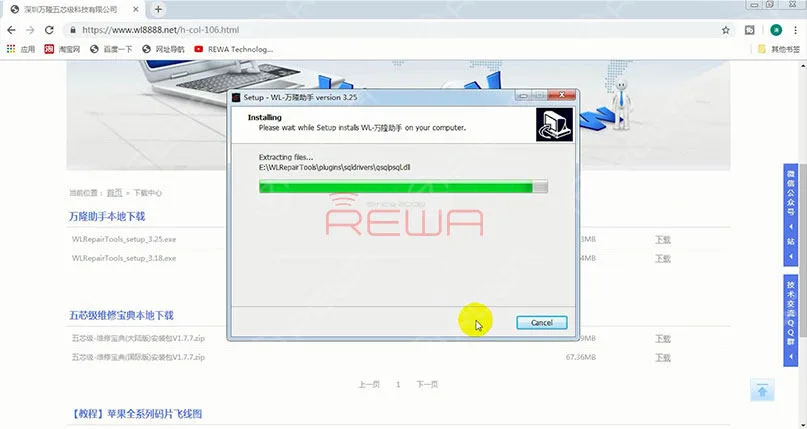Image resolution: width=807 pixels, height=429 pixels.
Task: Open the 其他书签 bookmarks folder
Action: [779, 49]
